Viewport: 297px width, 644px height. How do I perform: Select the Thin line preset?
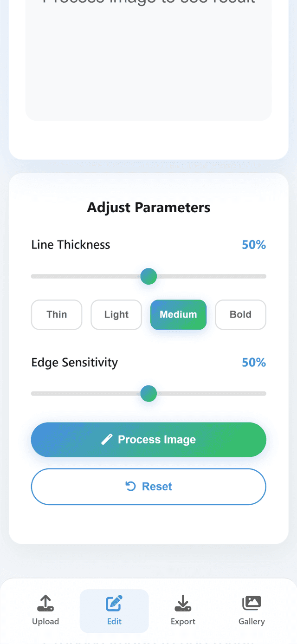57,315
